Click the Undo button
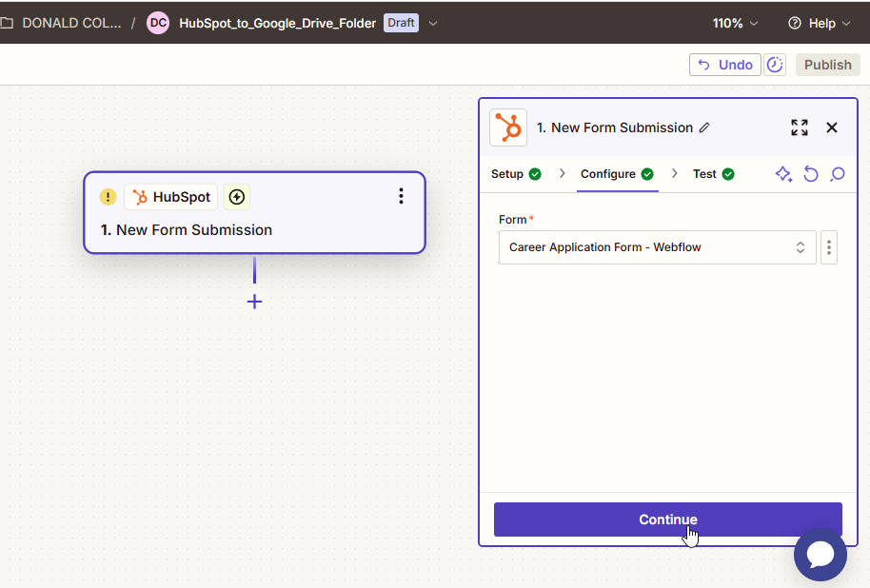Image resolution: width=870 pixels, height=588 pixels. tap(724, 65)
